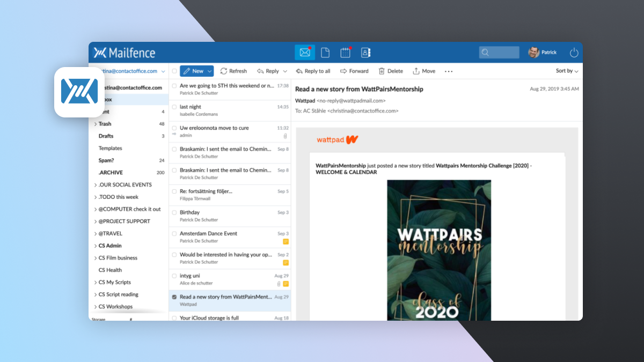The image size is (644, 362).
Task: Expand the .OUR SOCIAL EVENTS folder
Action: pyautogui.click(x=96, y=185)
